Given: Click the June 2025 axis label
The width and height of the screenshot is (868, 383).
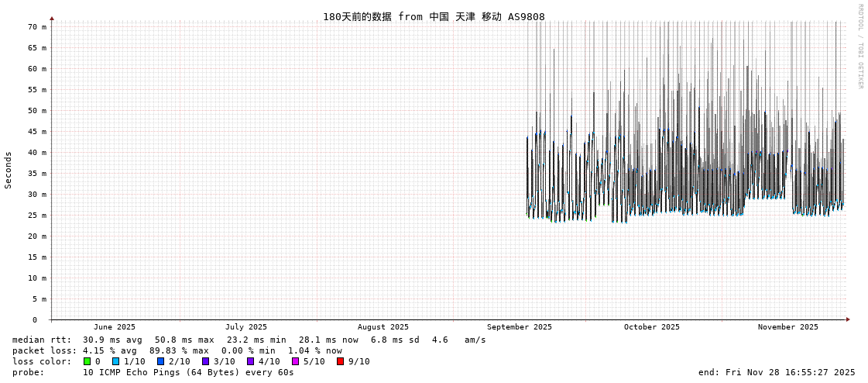Looking at the screenshot, I should [115, 327].
